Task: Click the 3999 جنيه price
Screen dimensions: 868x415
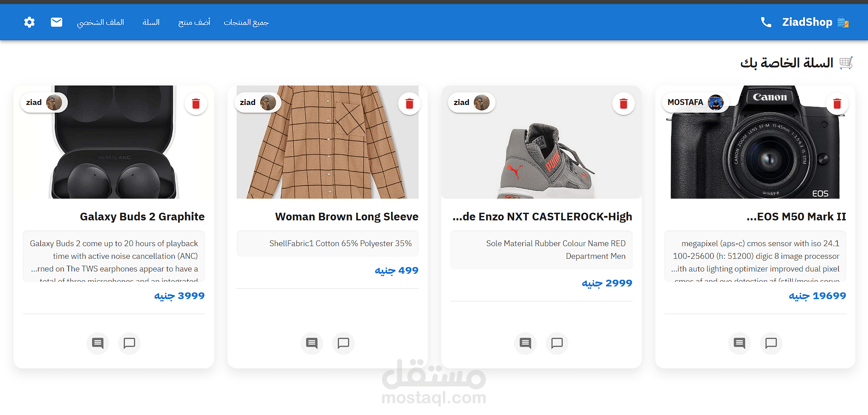Action: [179, 296]
